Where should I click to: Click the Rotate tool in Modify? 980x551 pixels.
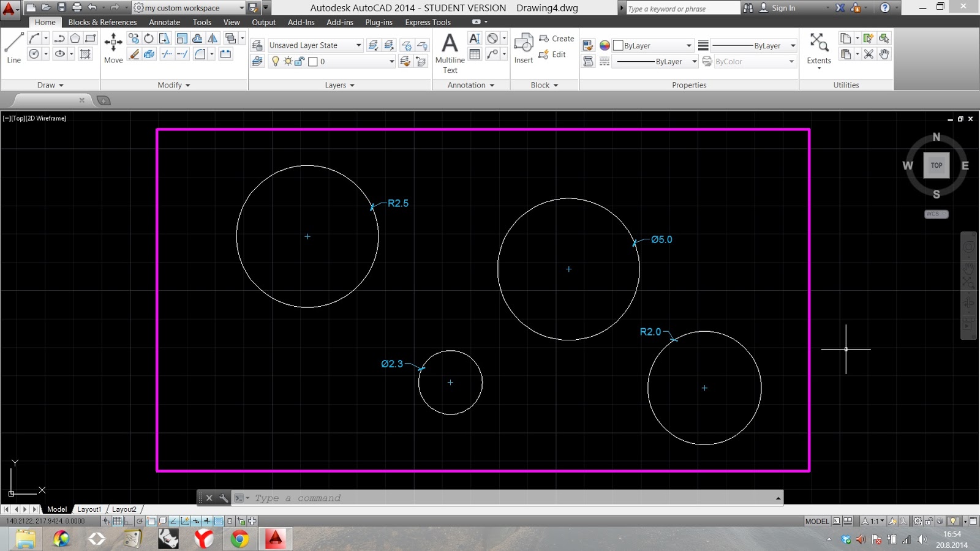click(x=149, y=38)
